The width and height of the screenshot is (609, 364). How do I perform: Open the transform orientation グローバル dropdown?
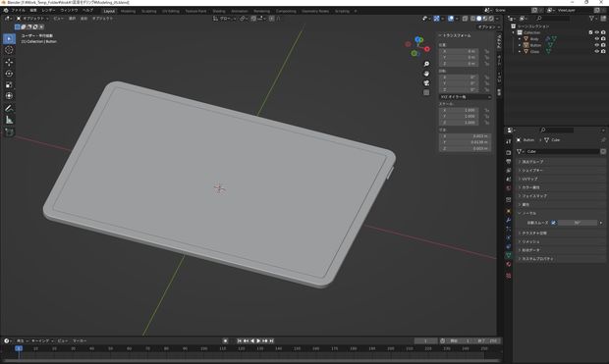pos(225,19)
